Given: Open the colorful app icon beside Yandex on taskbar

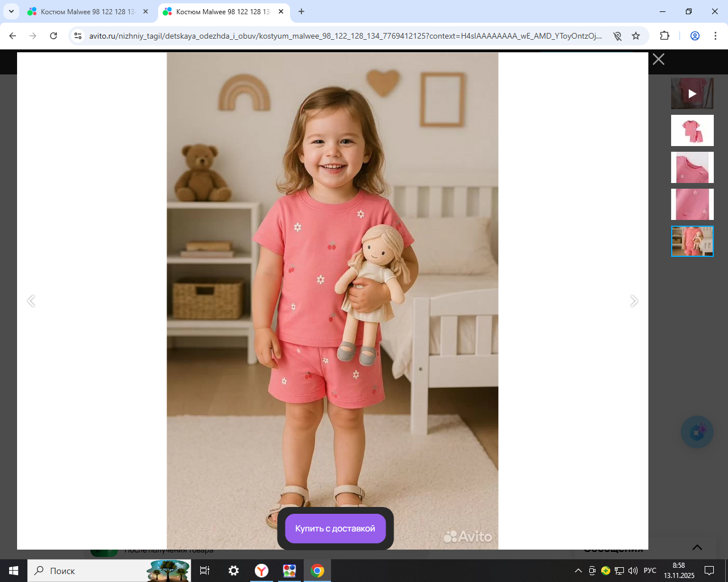Looking at the screenshot, I should tap(289, 571).
